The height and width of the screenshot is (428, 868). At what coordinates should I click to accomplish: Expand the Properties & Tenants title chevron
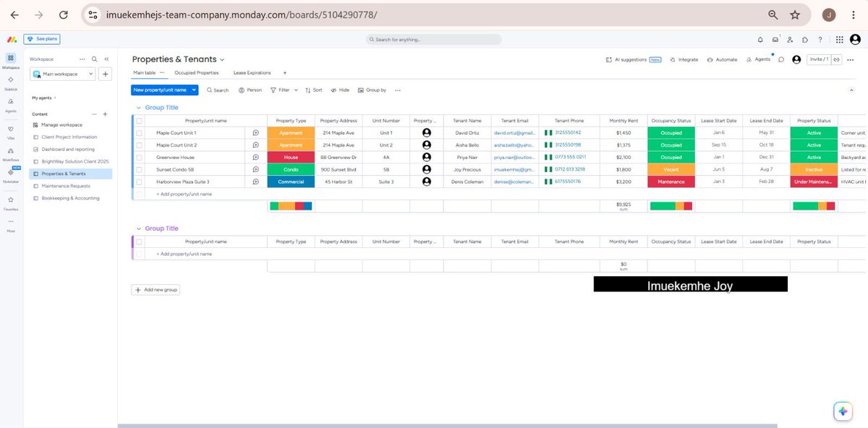tap(222, 59)
